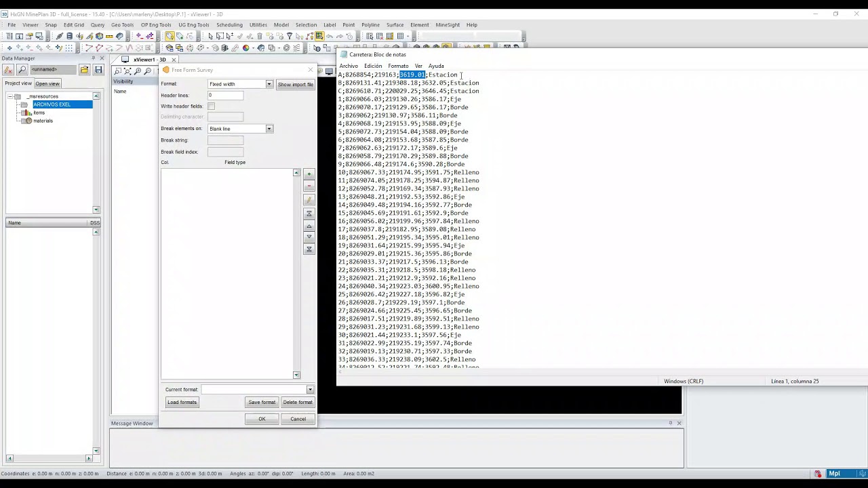The height and width of the screenshot is (488, 868).
Task: Open the Utilities menu
Action: (x=258, y=25)
